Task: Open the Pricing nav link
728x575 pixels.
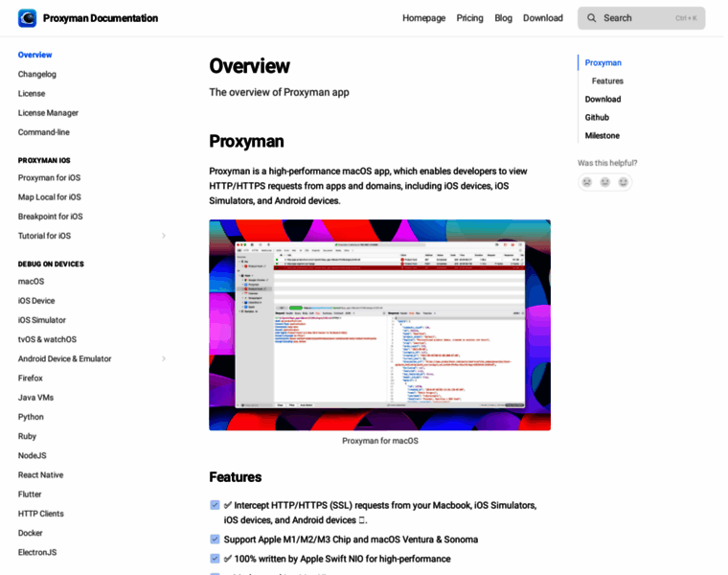Action: (x=470, y=18)
